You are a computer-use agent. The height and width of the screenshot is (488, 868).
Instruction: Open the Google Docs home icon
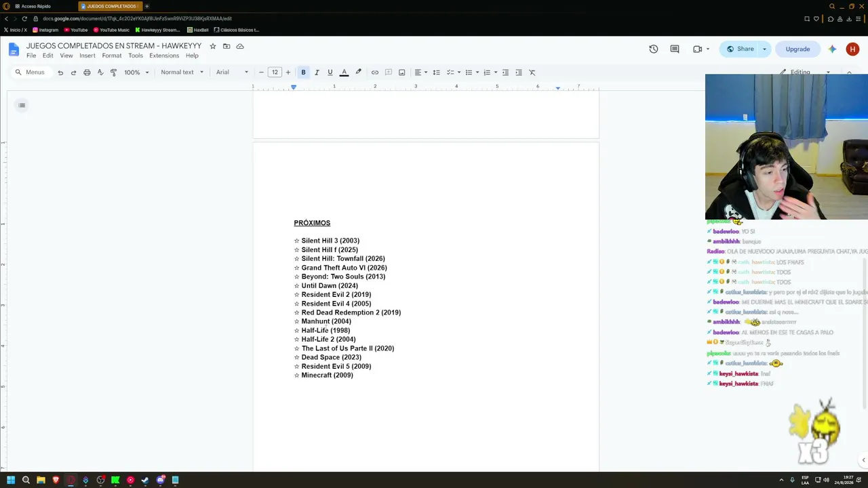(14, 49)
